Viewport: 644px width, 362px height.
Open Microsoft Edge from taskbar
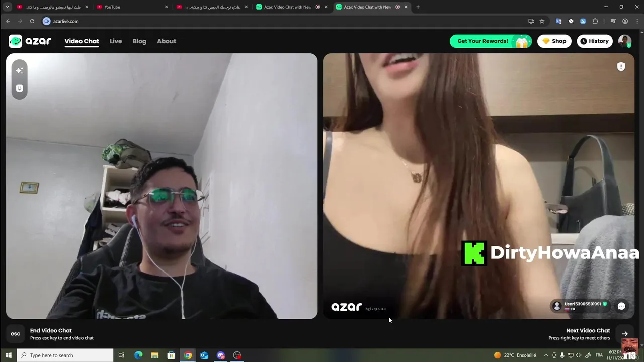click(138, 355)
